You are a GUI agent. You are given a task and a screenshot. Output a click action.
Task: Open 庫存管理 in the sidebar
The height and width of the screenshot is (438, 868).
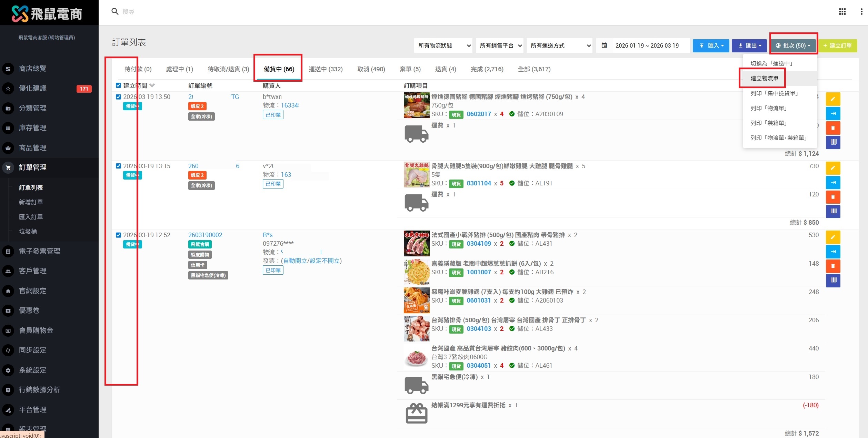[32, 128]
